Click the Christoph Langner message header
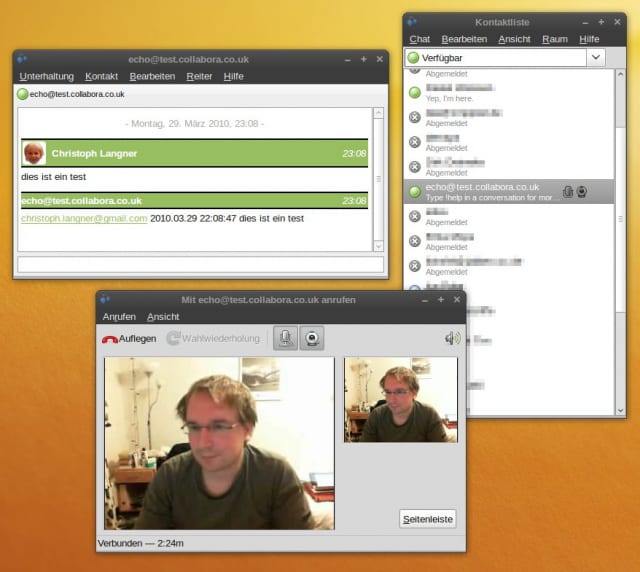The width and height of the screenshot is (640, 572). pos(194,153)
